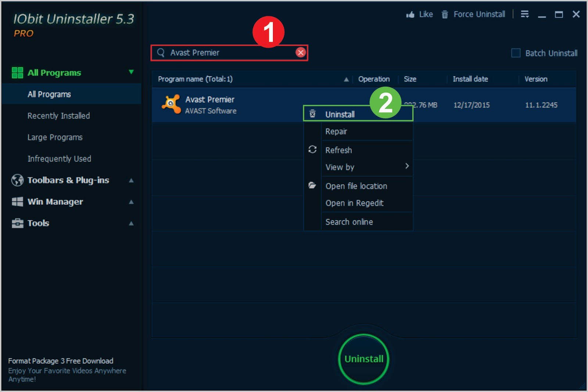Click the 12/17/2015 install date cell

[x=472, y=105]
